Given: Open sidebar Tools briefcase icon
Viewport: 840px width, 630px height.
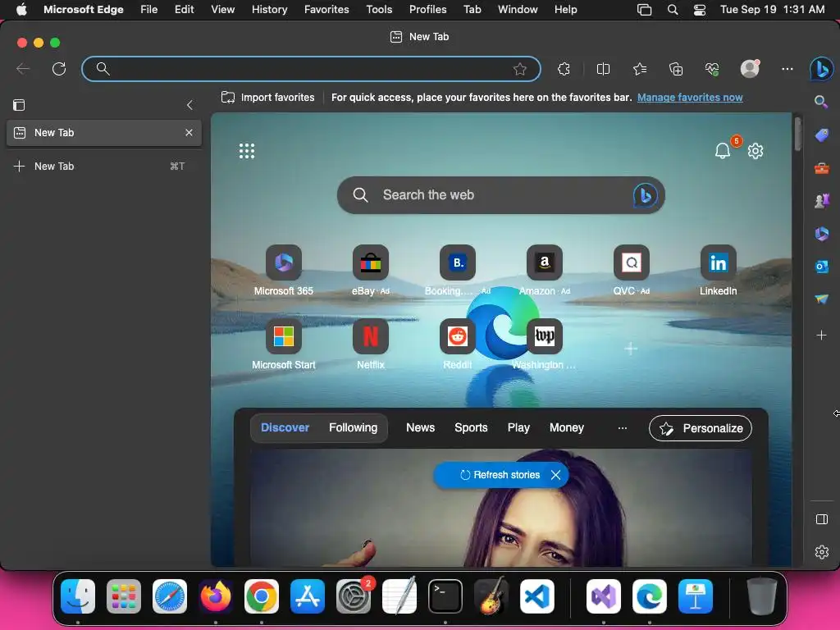Looking at the screenshot, I should [x=822, y=168].
